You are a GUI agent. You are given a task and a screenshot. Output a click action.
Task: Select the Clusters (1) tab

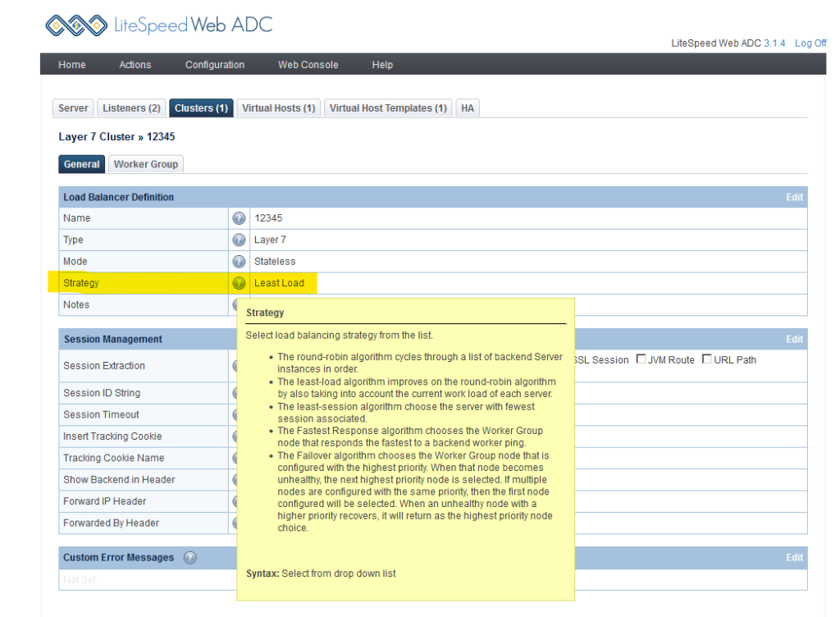click(201, 108)
